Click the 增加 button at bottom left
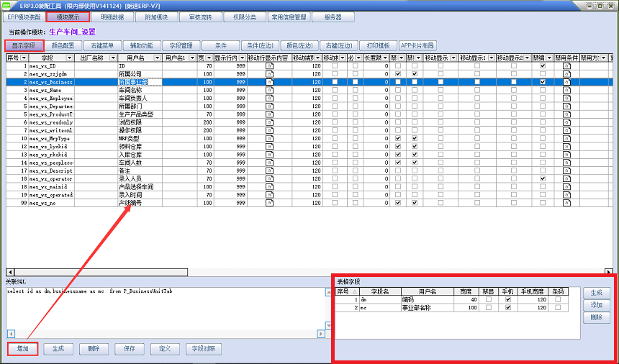 click(23, 349)
